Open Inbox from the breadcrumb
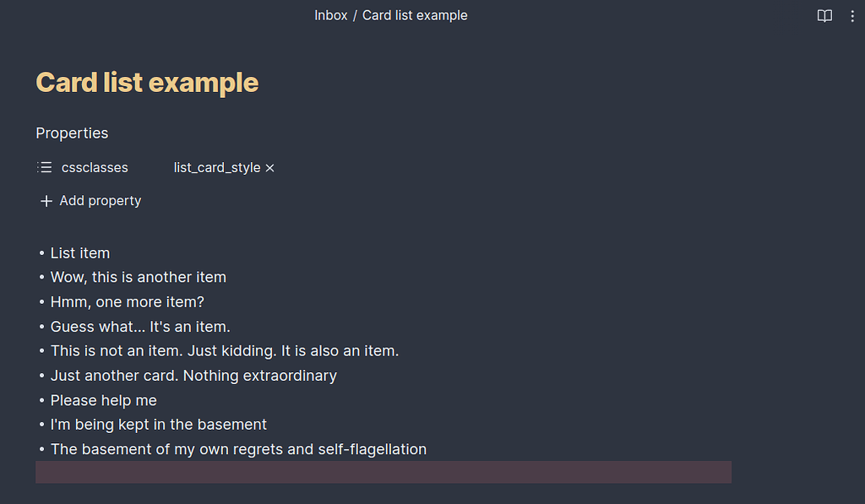 [x=330, y=15]
